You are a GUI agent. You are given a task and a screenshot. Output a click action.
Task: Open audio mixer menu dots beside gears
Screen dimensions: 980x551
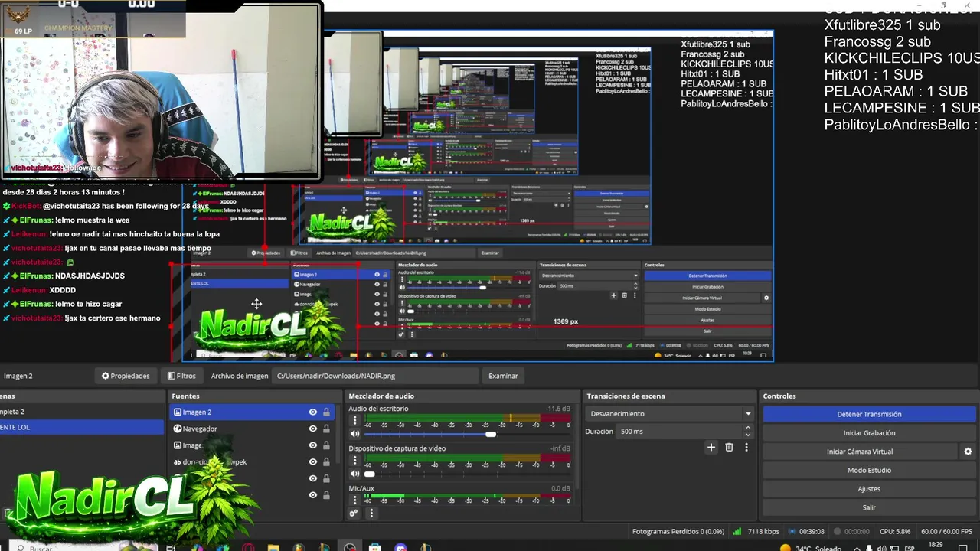coord(371,514)
